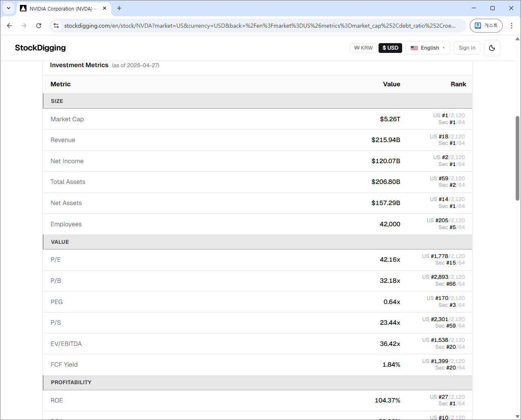Click the Metric column header

tap(61, 84)
